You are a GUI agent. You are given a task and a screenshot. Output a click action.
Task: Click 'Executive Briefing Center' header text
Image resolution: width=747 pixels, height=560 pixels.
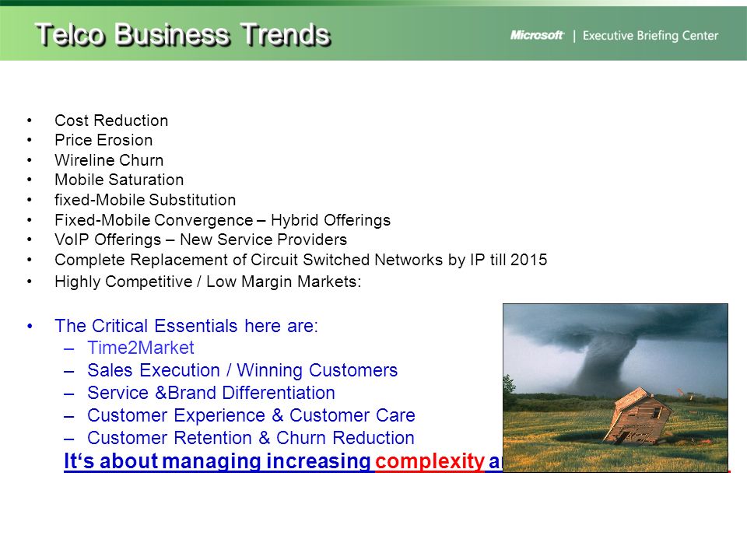tap(651, 36)
